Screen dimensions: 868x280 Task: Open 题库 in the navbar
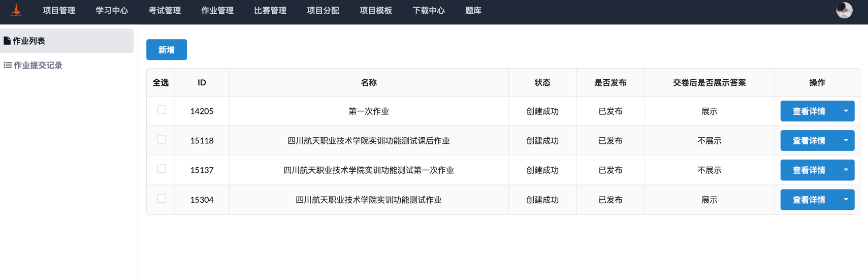[473, 11]
